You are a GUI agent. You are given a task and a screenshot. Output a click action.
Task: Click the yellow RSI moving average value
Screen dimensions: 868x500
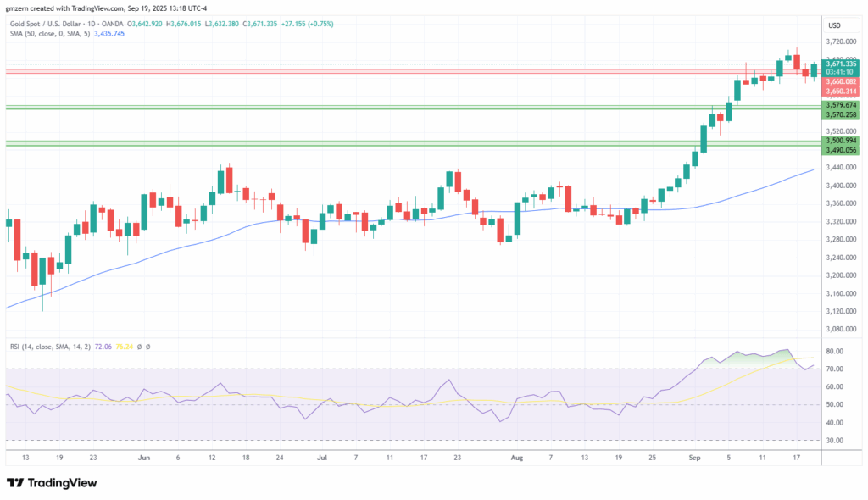click(123, 347)
